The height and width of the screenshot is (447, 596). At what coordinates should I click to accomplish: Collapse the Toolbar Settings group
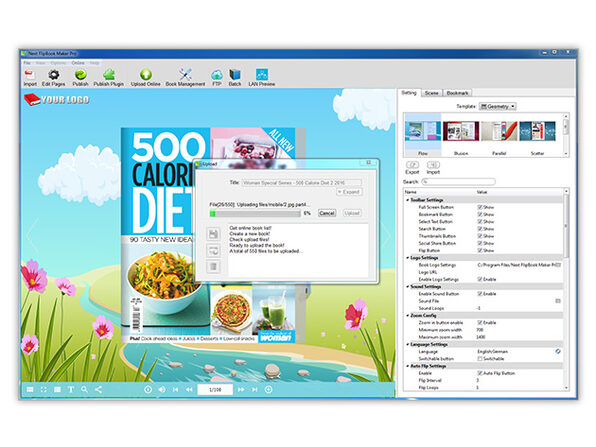pos(407,200)
